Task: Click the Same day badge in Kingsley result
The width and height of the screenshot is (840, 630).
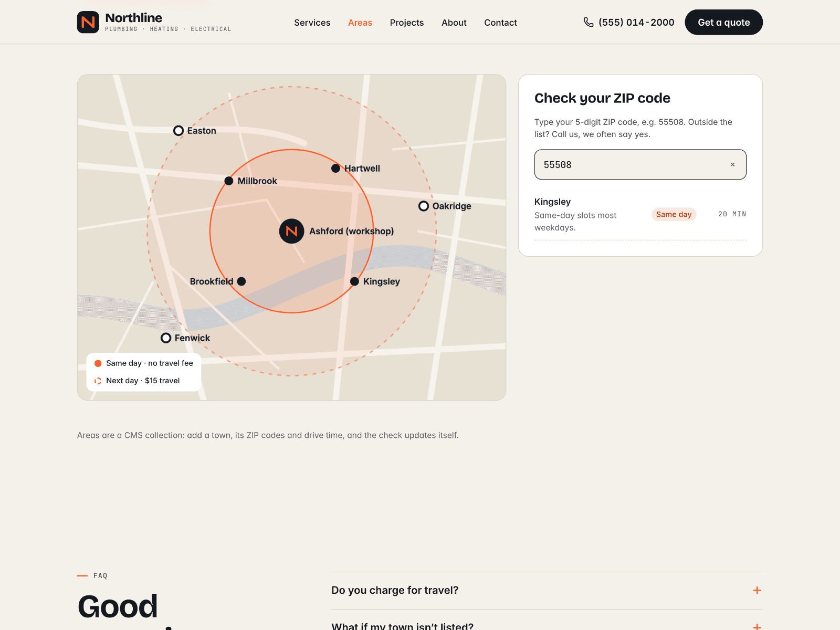Action: (x=674, y=214)
